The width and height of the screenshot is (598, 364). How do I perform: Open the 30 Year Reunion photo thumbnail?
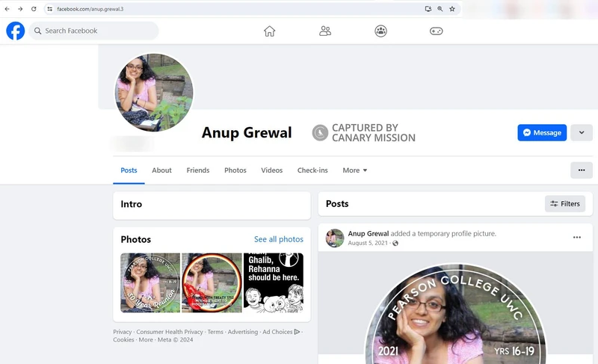[150, 283]
